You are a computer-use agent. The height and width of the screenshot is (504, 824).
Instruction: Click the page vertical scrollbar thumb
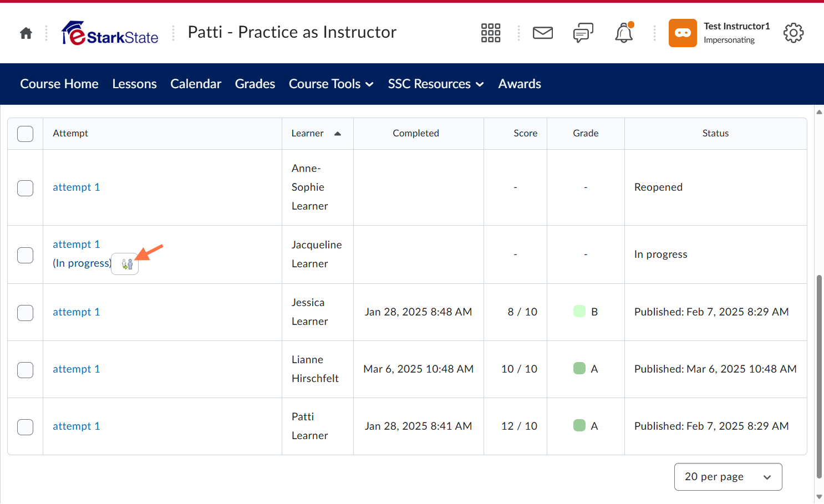click(x=819, y=377)
